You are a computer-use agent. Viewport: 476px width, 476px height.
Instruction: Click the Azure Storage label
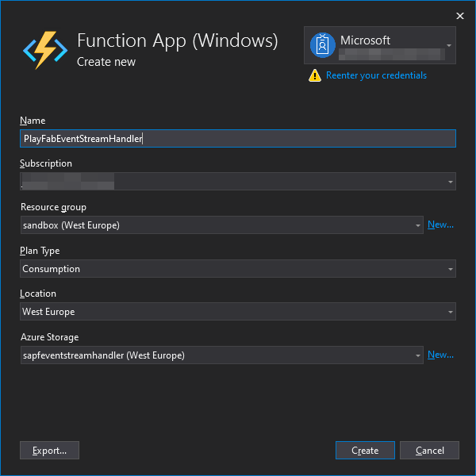click(50, 337)
